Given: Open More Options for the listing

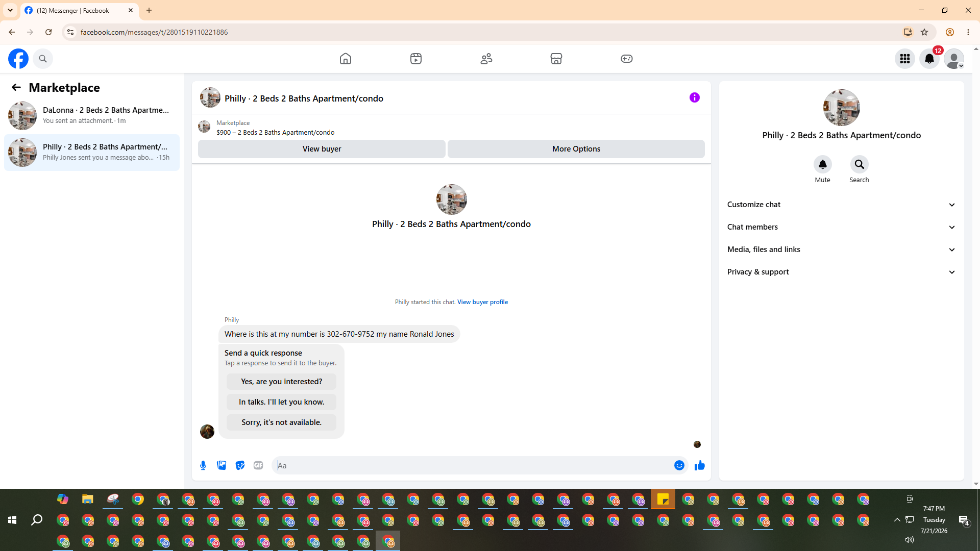Looking at the screenshot, I should [x=576, y=149].
